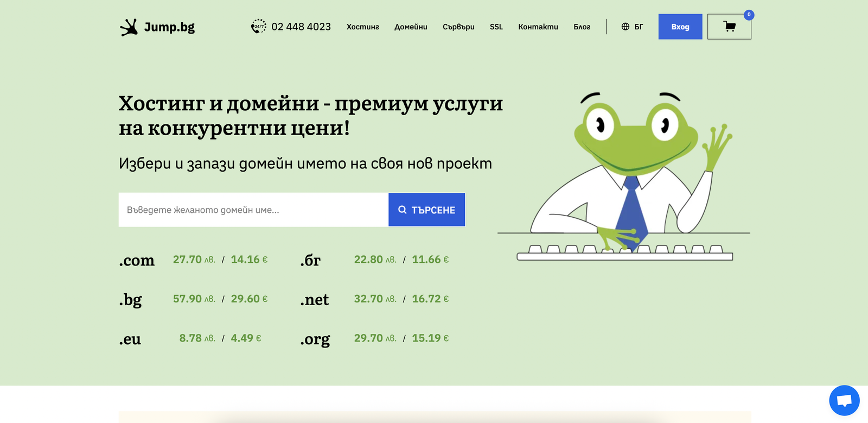Open the БГ language selector
Screen dimensions: 868x423
(x=639, y=27)
